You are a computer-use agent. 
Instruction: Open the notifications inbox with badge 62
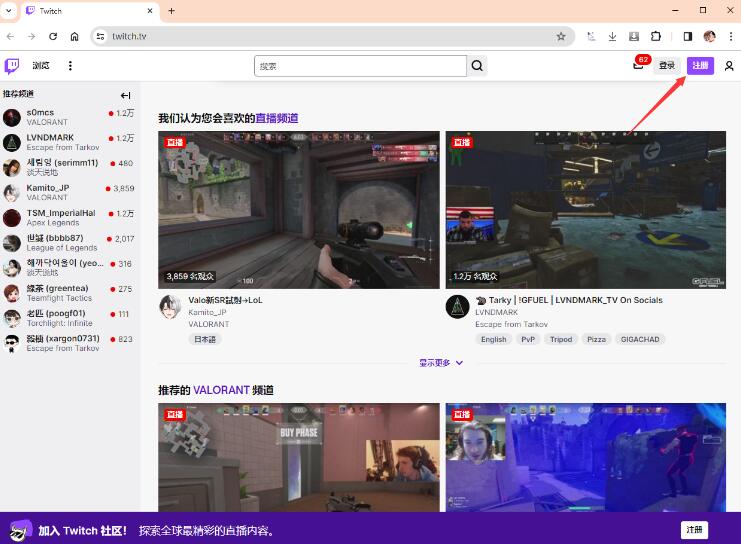click(638, 65)
